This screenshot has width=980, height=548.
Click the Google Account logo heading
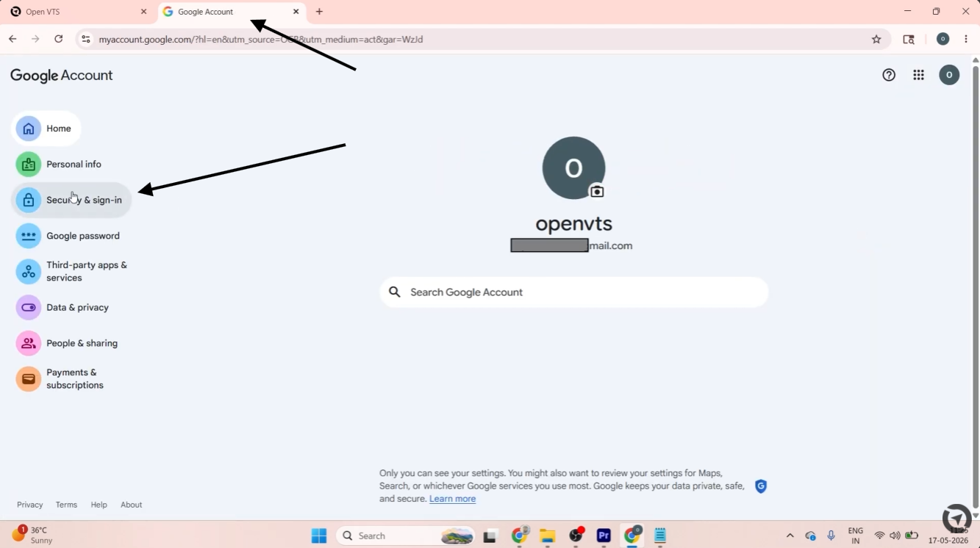tap(62, 76)
